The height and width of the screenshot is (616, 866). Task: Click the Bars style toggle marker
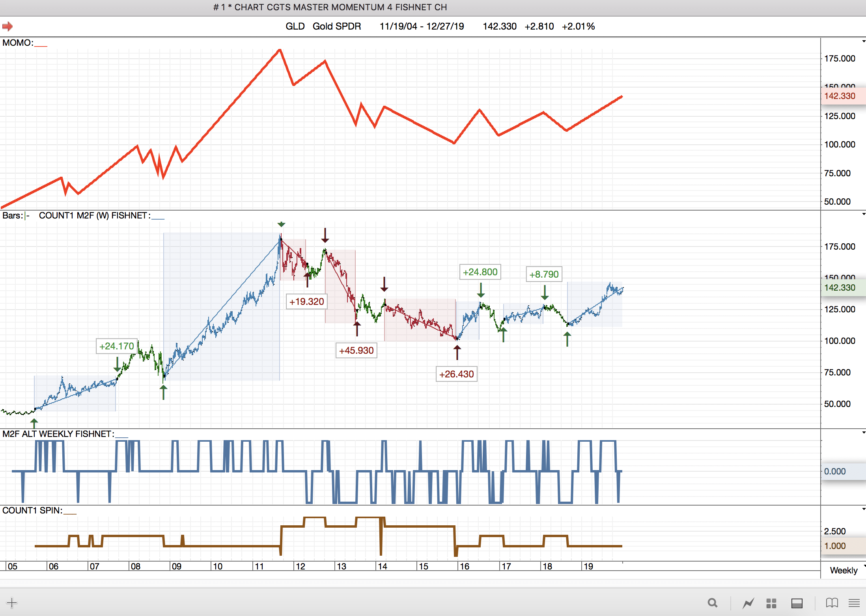coord(27,216)
